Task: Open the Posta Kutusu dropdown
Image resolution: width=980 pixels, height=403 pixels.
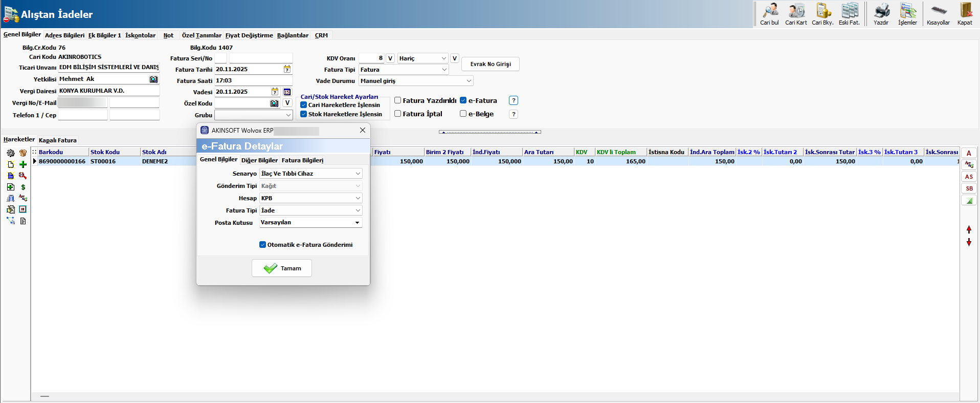Action: pos(357,223)
